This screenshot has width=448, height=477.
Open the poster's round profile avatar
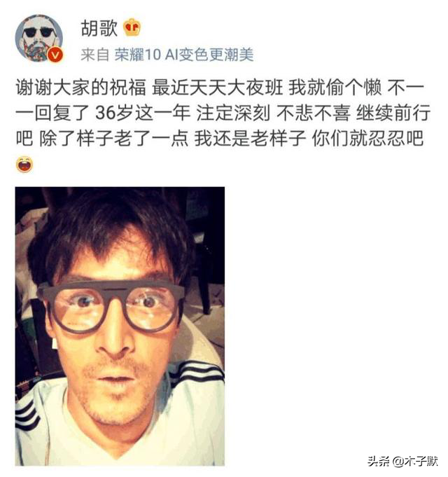(x=39, y=39)
